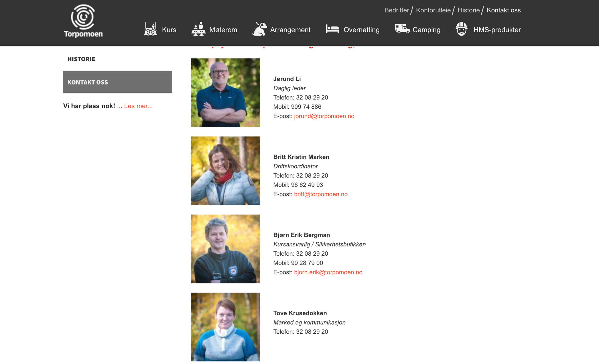Open HISTORIE in the sidebar

81,59
